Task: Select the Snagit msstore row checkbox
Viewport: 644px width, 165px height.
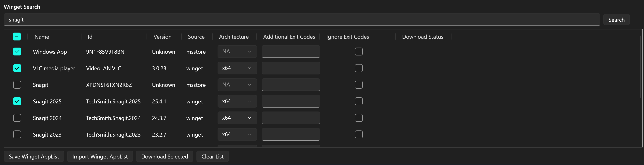Action: click(17, 85)
